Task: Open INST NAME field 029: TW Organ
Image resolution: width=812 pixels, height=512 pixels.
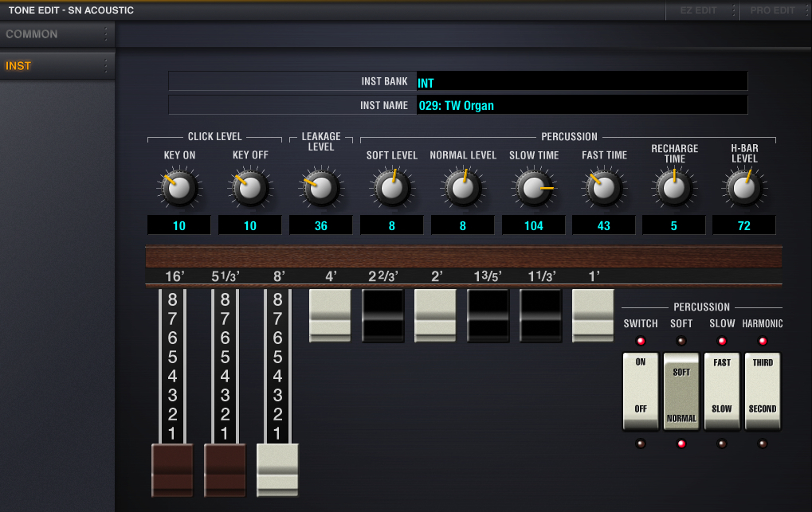Action: (582, 105)
